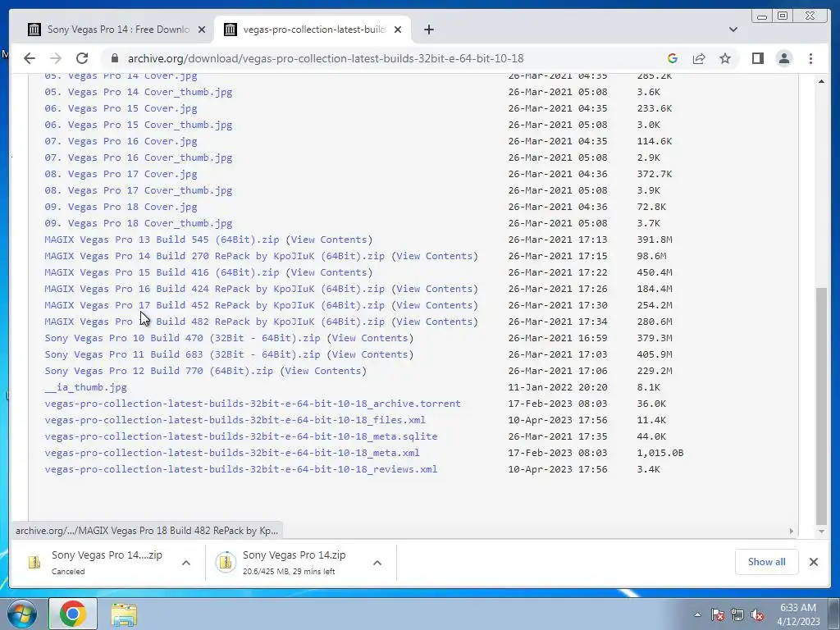Show hidden tray icons arrow
Screen dimensions: 840x630
click(x=697, y=614)
